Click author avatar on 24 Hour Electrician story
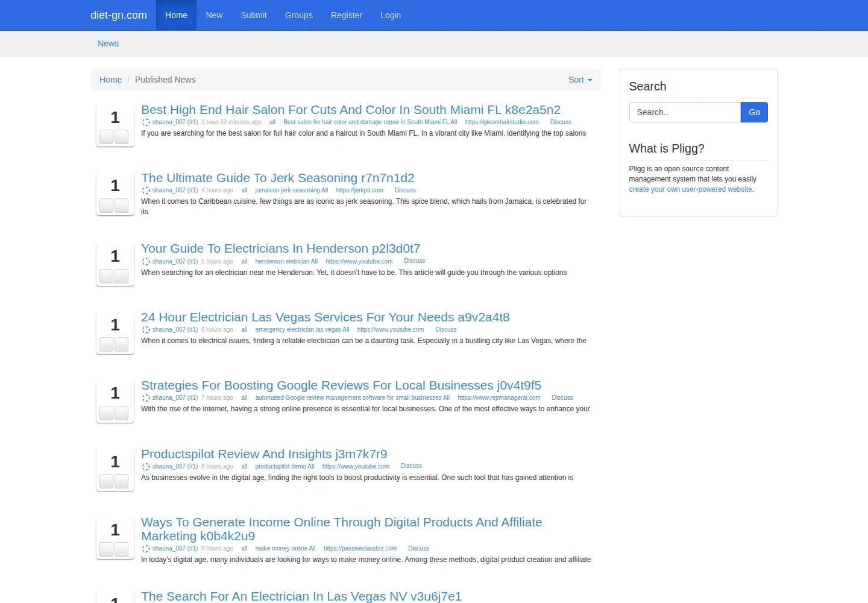Image resolution: width=868 pixels, height=603 pixels. click(146, 330)
